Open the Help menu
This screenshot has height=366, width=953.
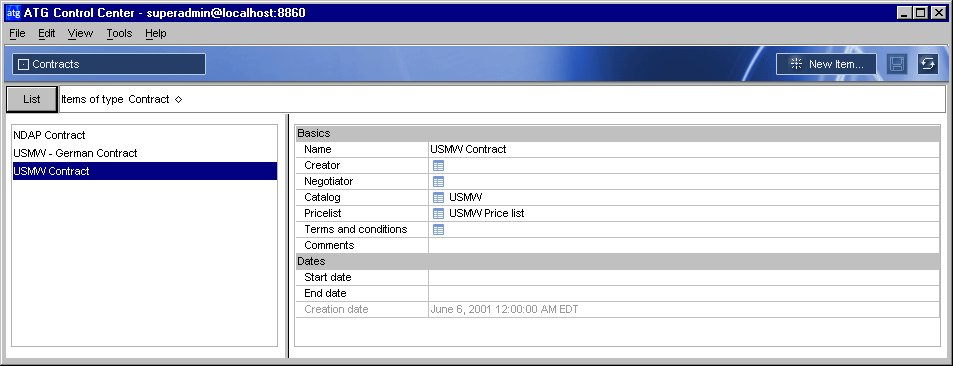point(156,33)
